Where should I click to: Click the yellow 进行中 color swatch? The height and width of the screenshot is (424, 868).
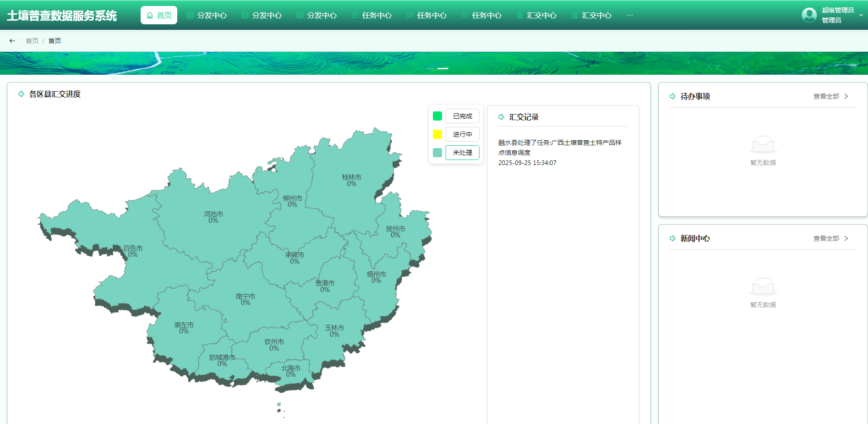tap(437, 134)
